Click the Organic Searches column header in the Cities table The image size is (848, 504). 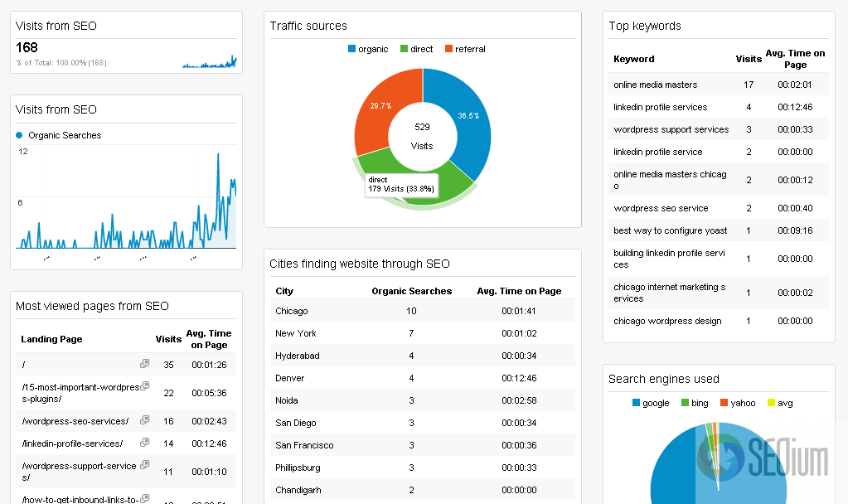click(x=411, y=291)
